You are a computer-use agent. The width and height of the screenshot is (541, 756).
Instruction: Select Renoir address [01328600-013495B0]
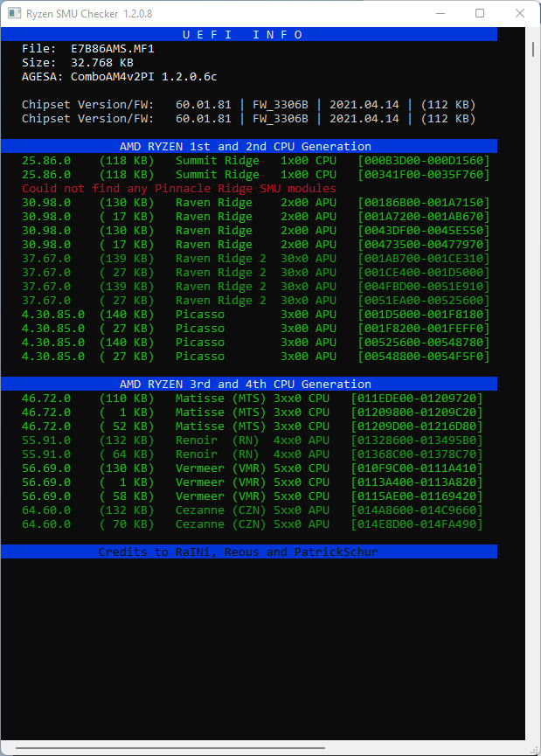[417, 440]
